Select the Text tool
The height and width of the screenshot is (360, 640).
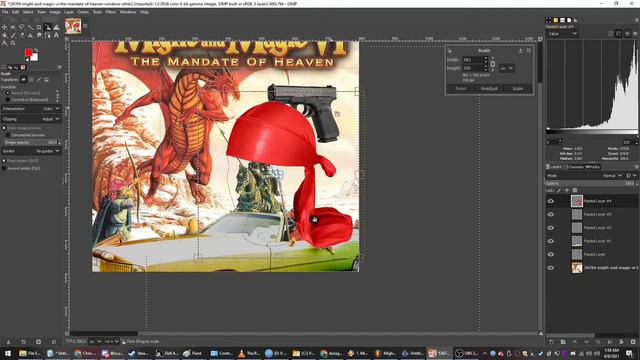[x=56, y=36]
